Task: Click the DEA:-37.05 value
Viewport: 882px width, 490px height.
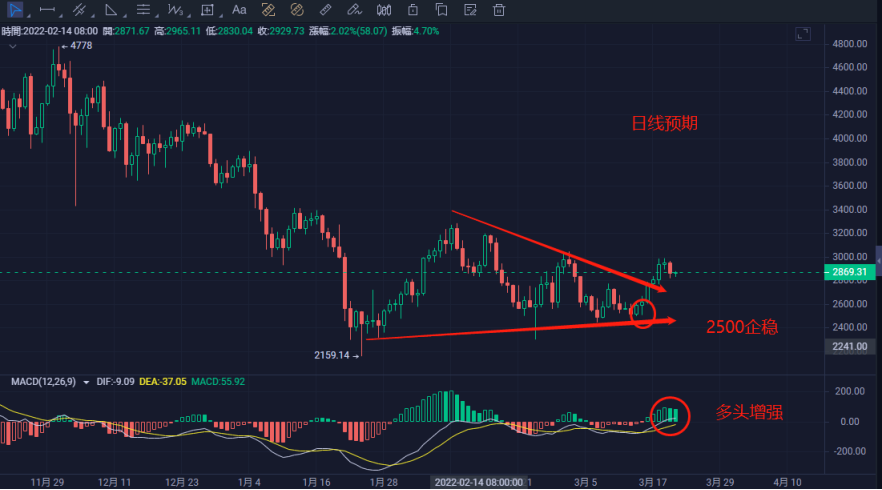Action: point(163,382)
